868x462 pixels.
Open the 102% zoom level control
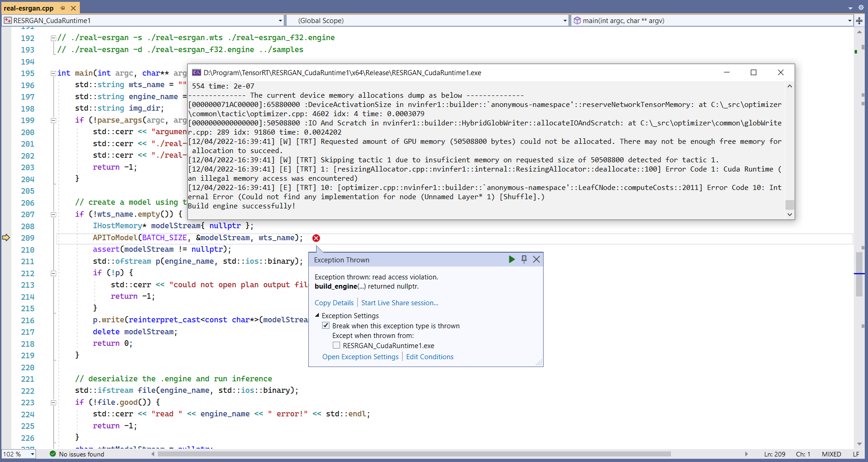[18, 454]
